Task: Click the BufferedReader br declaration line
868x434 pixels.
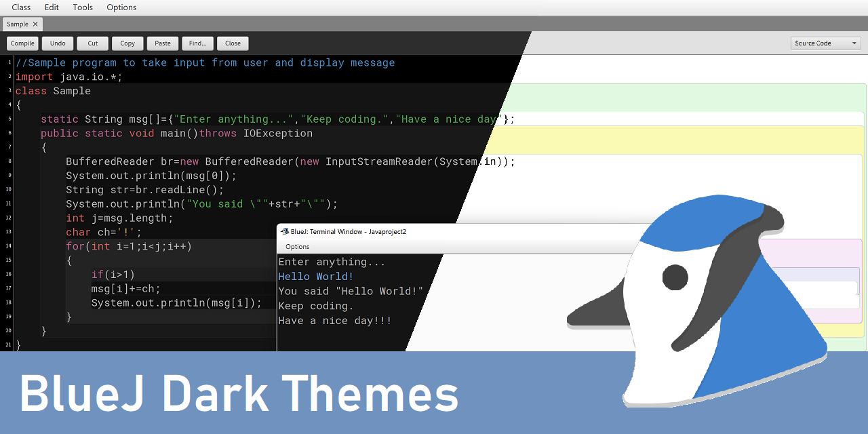Action: 290,161
